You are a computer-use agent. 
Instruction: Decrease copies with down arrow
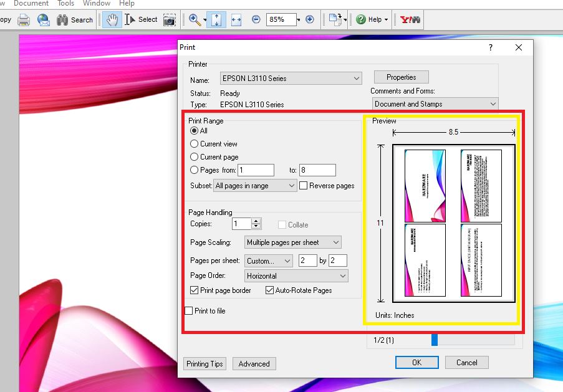coord(256,226)
